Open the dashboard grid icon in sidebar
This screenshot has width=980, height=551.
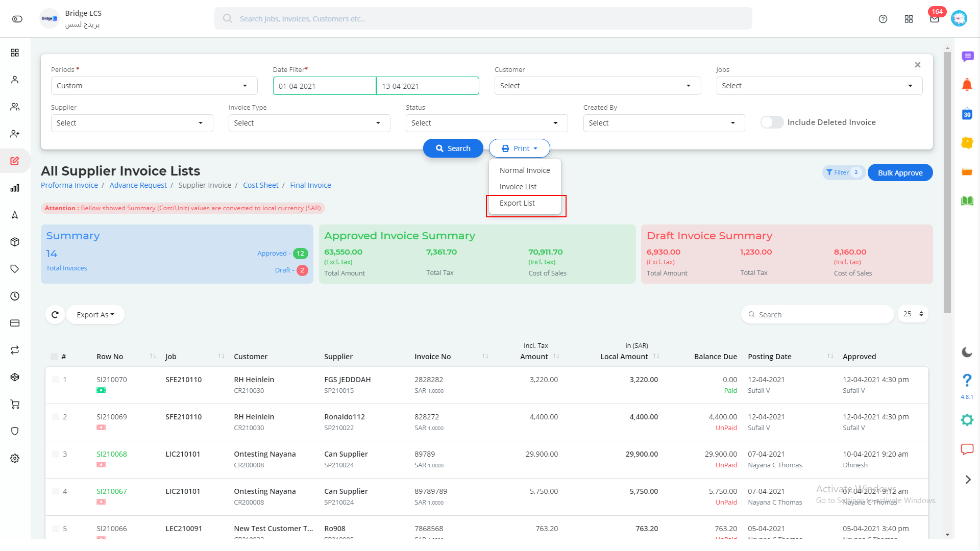point(15,53)
